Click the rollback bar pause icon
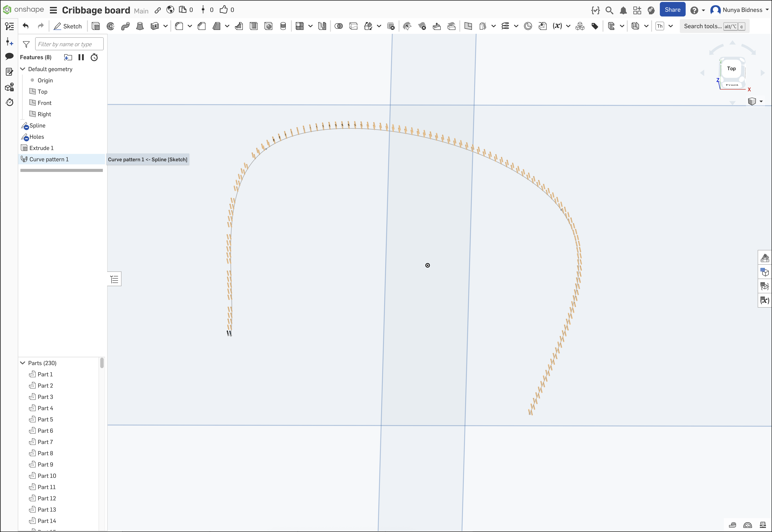Screen dimensions: 772x532 (x=81, y=57)
